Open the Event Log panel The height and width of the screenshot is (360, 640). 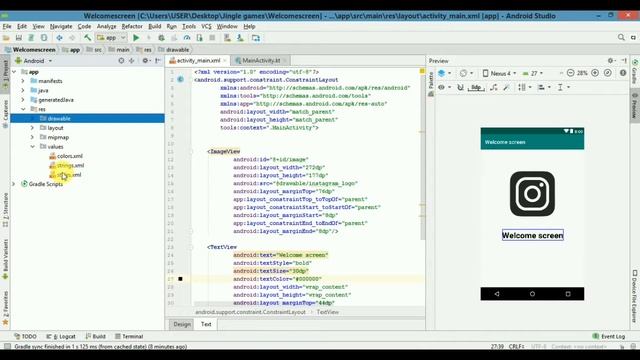click(609, 336)
